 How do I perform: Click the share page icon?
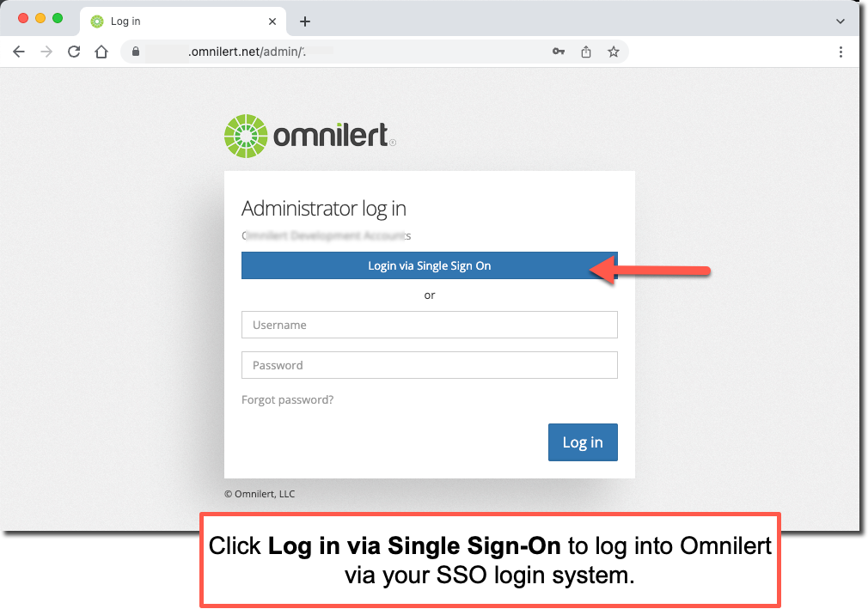pos(585,52)
